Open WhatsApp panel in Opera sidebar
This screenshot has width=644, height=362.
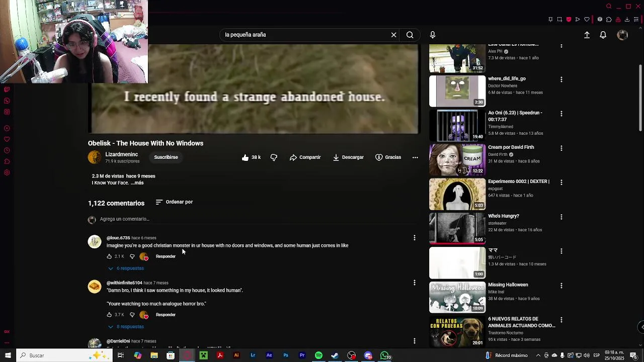point(7,101)
